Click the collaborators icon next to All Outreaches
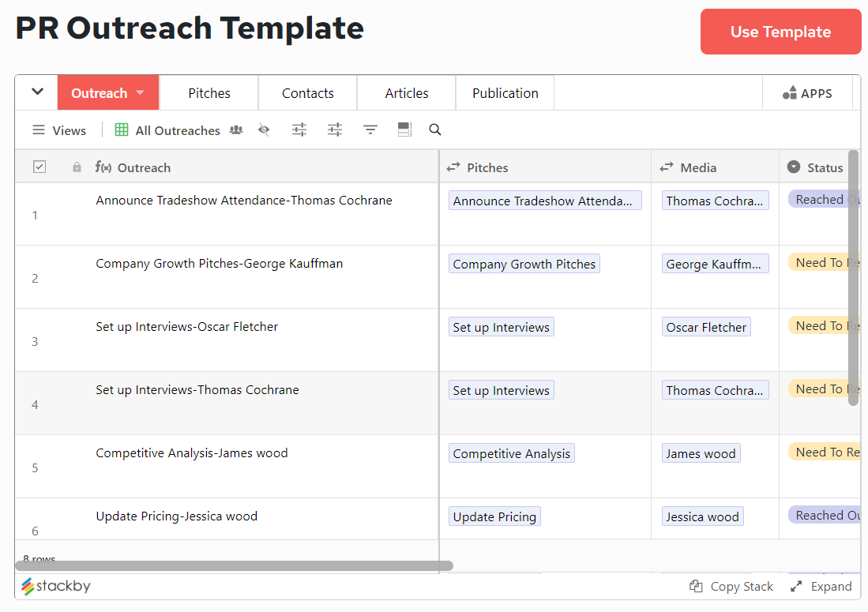The width and height of the screenshot is (868, 612). tap(235, 130)
